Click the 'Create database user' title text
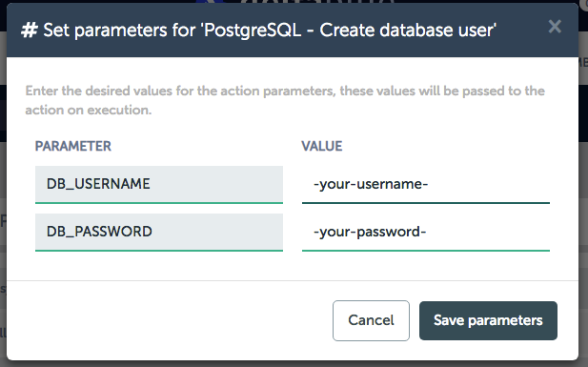The height and width of the screenshot is (367, 588). pos(408,30)
